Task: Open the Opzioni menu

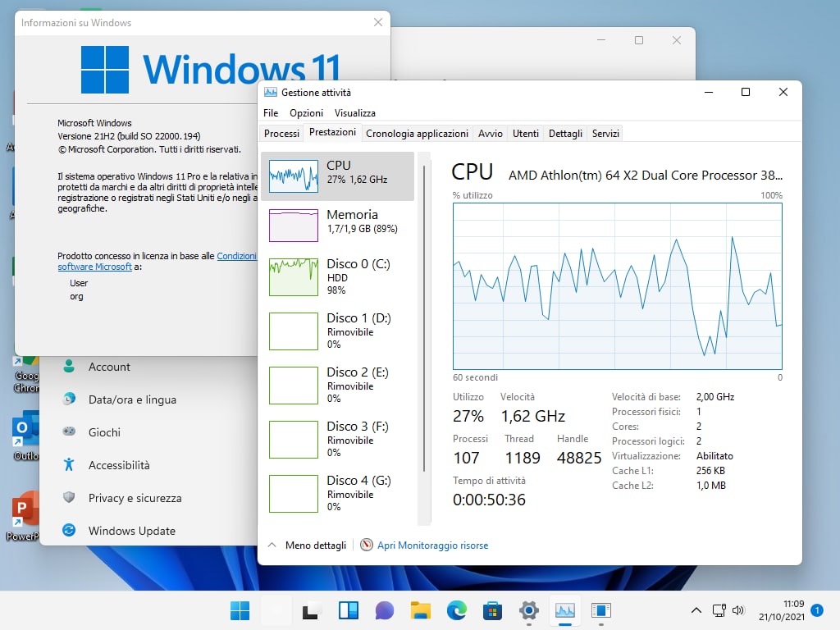Action: pos(307,113)
